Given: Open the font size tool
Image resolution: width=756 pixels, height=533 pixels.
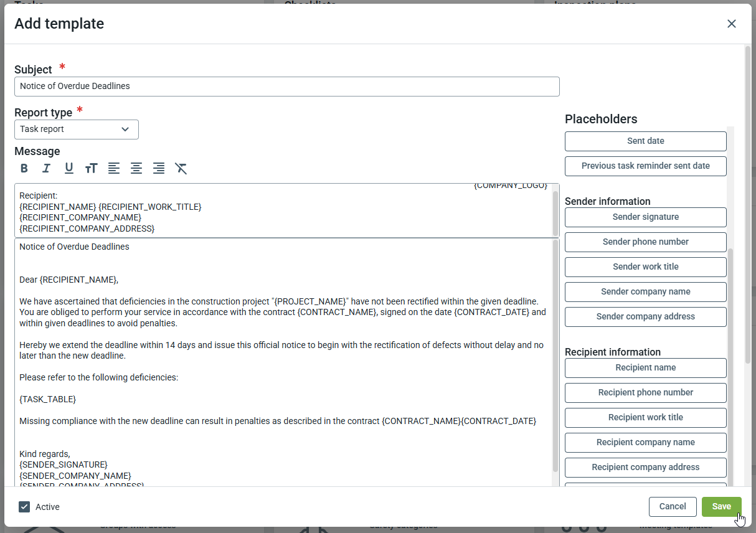Looking at the screenshot, I should click(92, 168).
